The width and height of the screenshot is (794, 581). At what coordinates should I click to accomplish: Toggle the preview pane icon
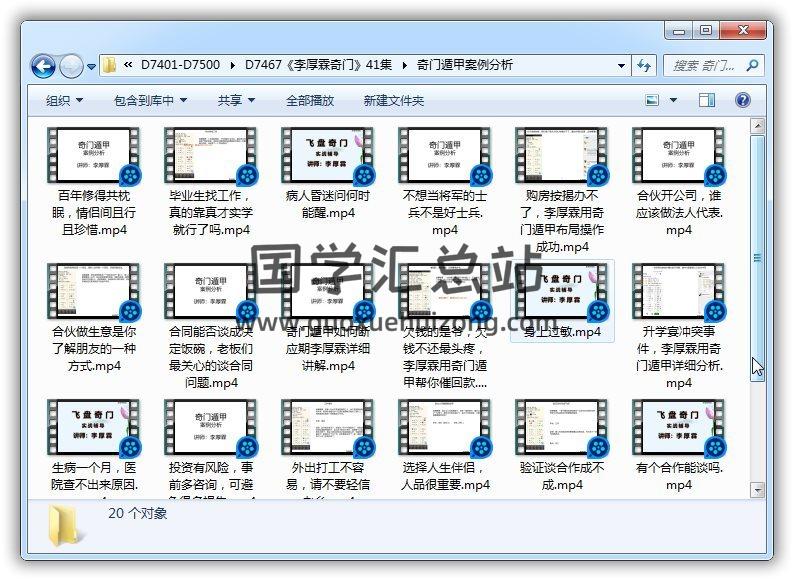pos(707,100)
